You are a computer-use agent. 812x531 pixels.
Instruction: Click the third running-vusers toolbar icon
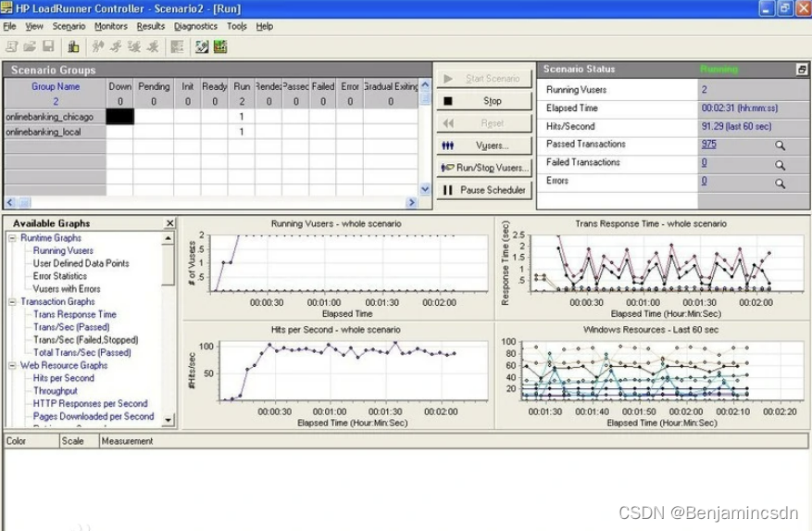click(x=134, y=46)
